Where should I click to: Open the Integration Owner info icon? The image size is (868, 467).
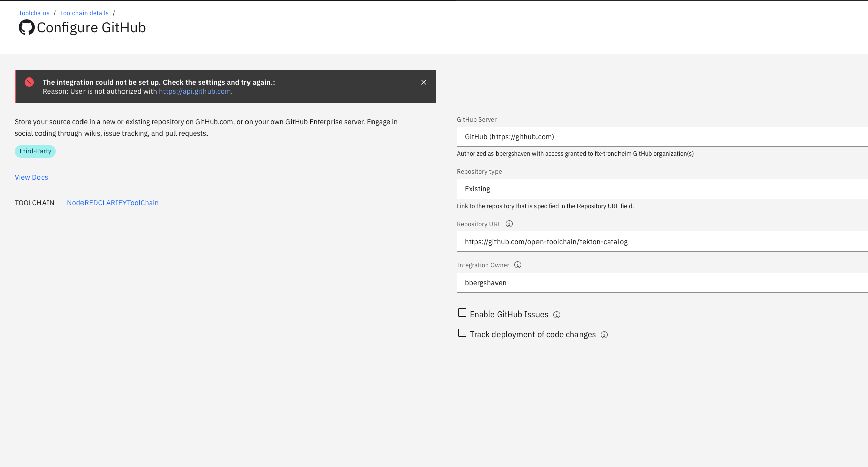pos(518,265)
